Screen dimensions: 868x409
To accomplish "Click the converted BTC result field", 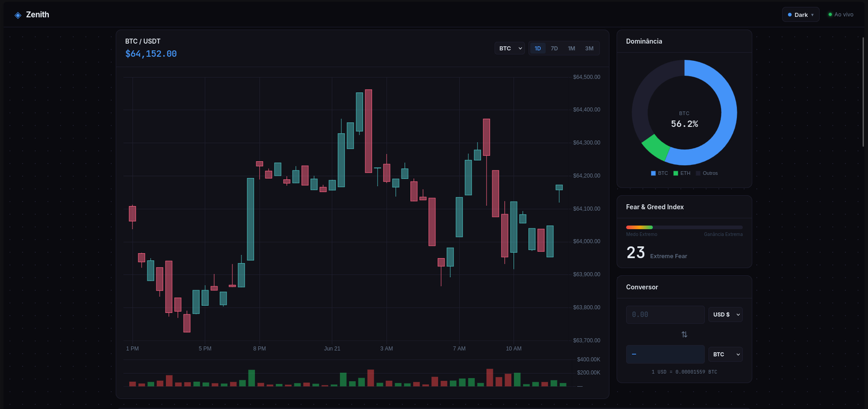I will pyautogui.click(x=665, y=354).
